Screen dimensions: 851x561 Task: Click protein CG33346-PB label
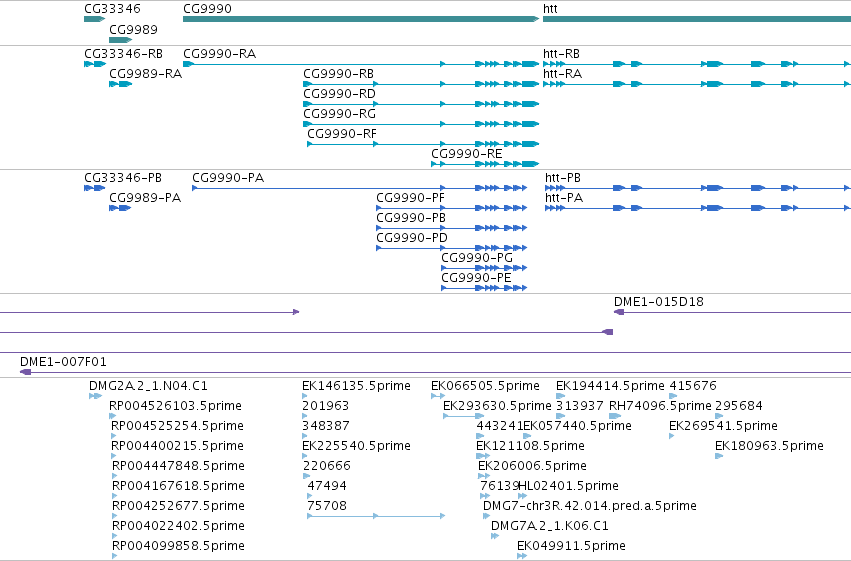pos(123,178)
